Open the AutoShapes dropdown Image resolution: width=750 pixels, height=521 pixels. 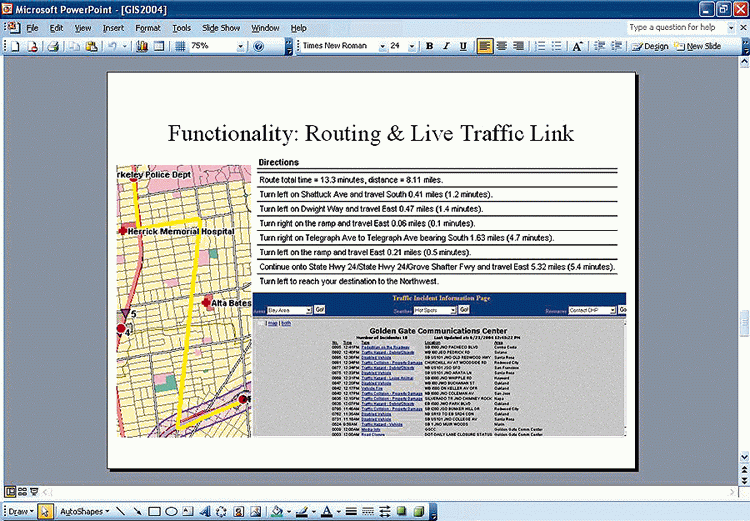tap(85, 511)
